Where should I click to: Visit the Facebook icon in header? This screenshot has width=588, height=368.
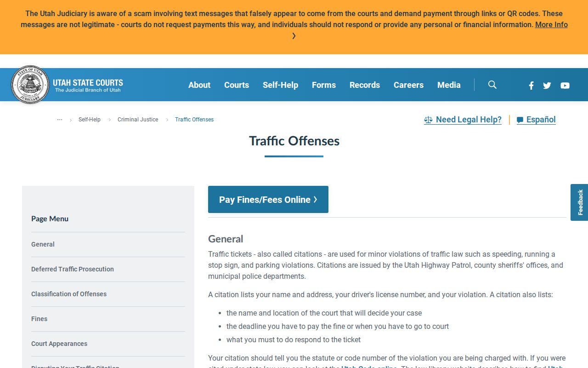[531, 85]
